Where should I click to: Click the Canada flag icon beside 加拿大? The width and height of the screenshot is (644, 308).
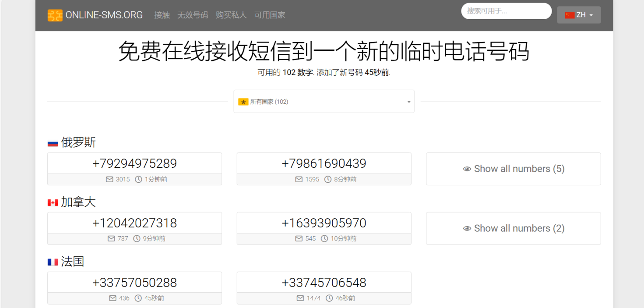pos(52,202)
